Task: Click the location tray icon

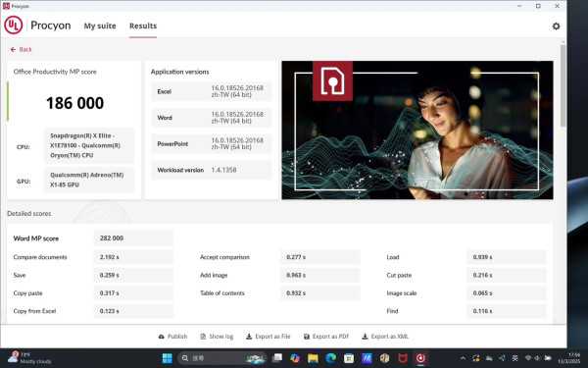Action: pos(502,358)
